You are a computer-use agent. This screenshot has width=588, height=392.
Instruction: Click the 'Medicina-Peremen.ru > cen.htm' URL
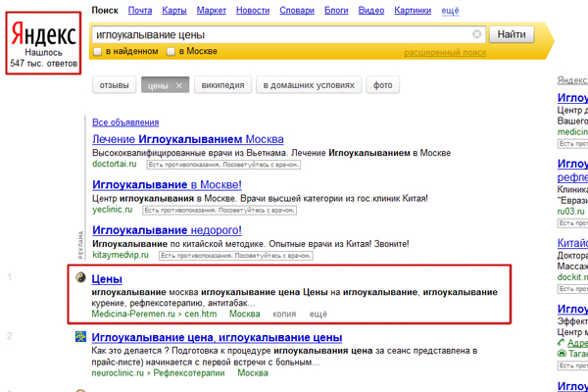coord(154,314)
